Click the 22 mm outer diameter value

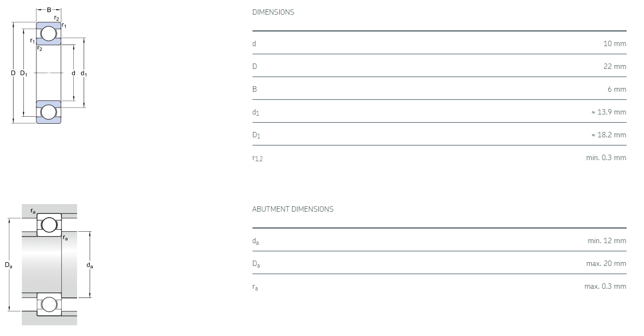[x=615, y=66]
